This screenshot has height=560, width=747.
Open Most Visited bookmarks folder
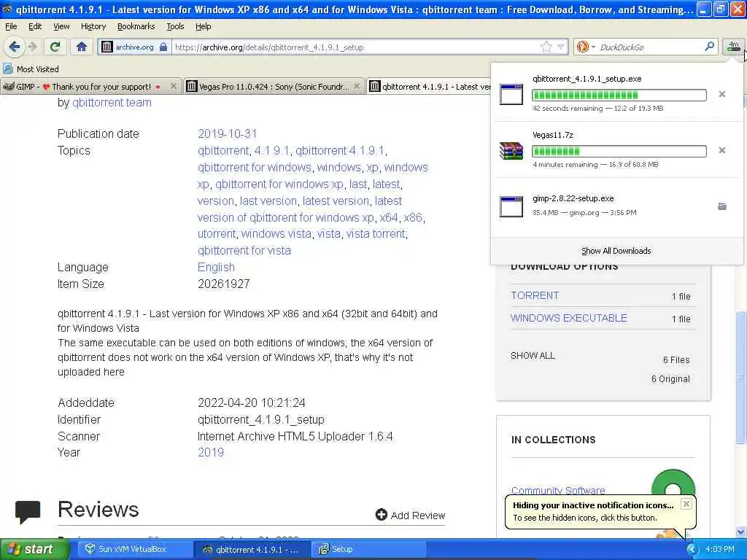pyautogui.click(x=31, y=69)
